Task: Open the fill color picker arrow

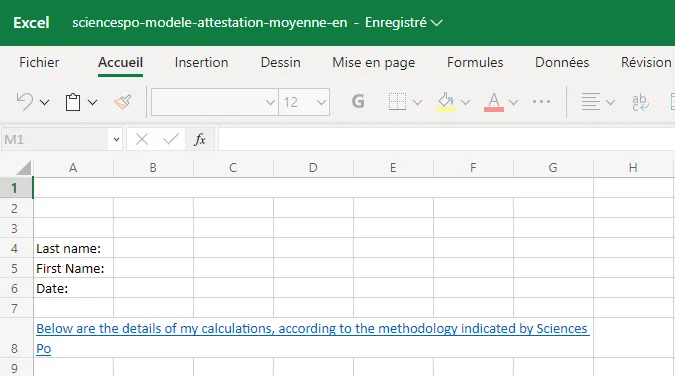Action: 465,103
